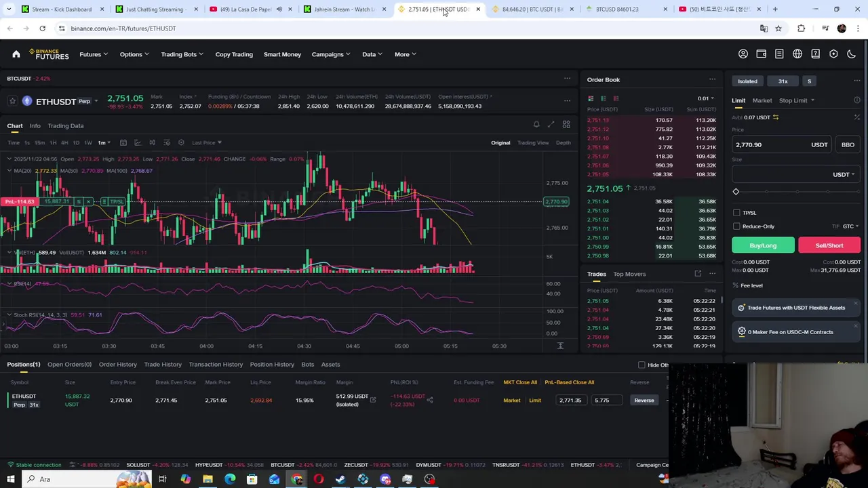Viewport: 868px width, 488px height.
Task: Expand the Futures menu dropdown
Action: [94, 54]
